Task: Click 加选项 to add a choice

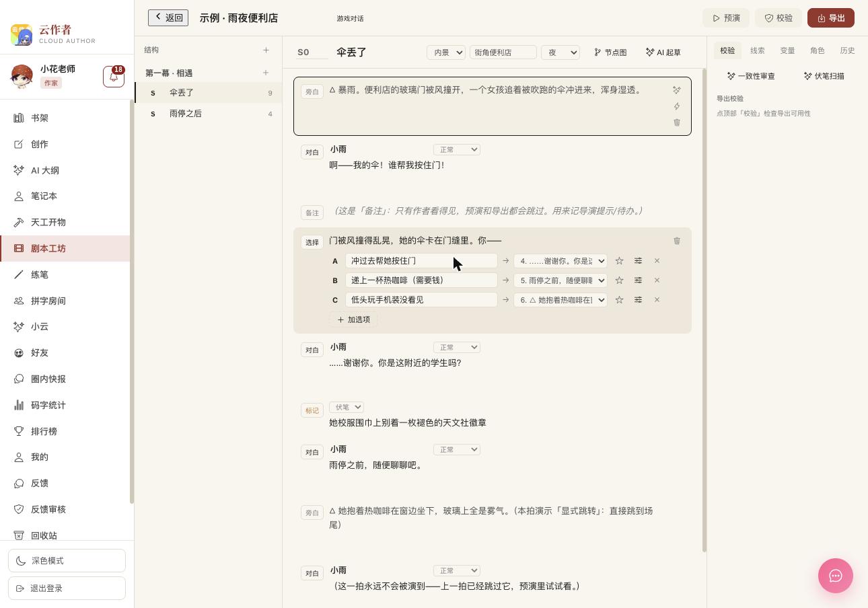Action: [x=353, y=319]
